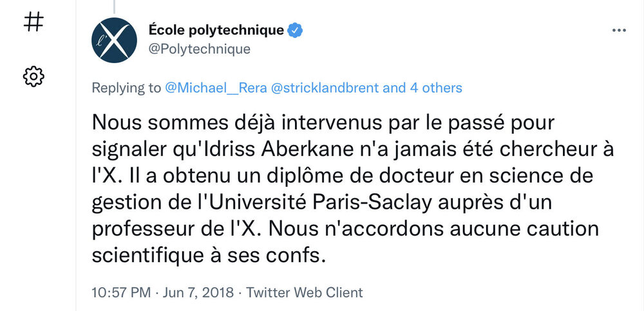Open the Settings gear icon
Screen dimensions: 644x311
point(33,77)
